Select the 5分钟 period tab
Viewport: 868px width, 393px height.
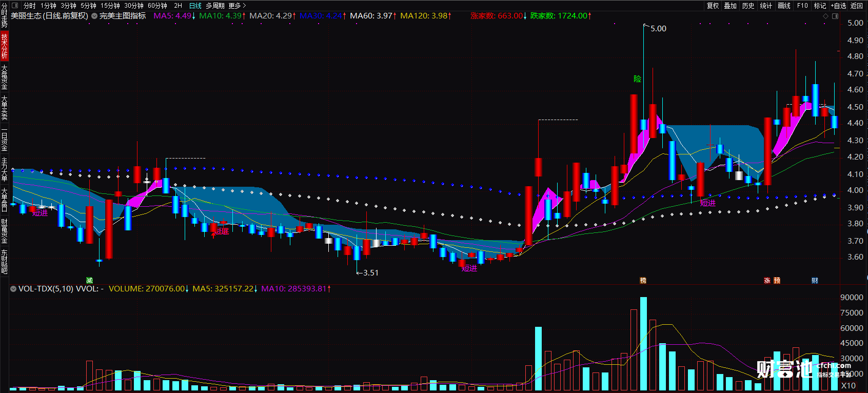(88, 6)
